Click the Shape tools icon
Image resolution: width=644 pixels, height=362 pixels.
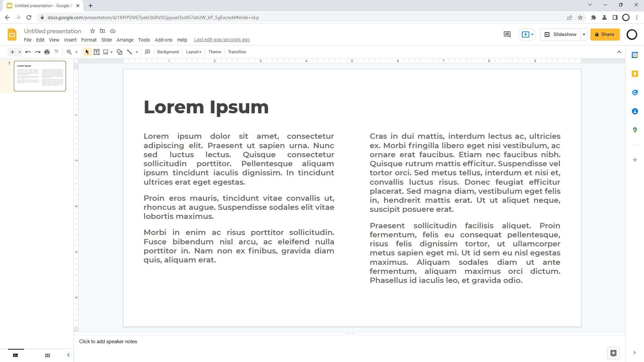click(119, 52)
